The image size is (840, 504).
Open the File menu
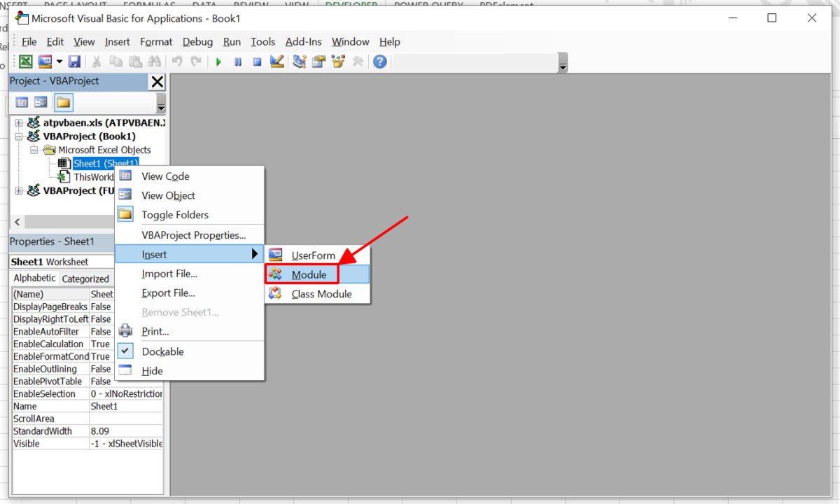29,42
